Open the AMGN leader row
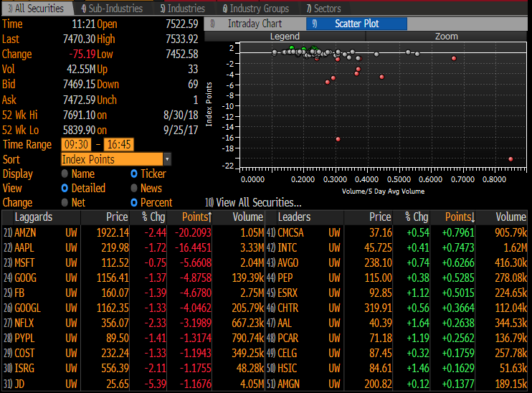Image resolution: width=532 pixels, height=393 pixels. (397, 384)
